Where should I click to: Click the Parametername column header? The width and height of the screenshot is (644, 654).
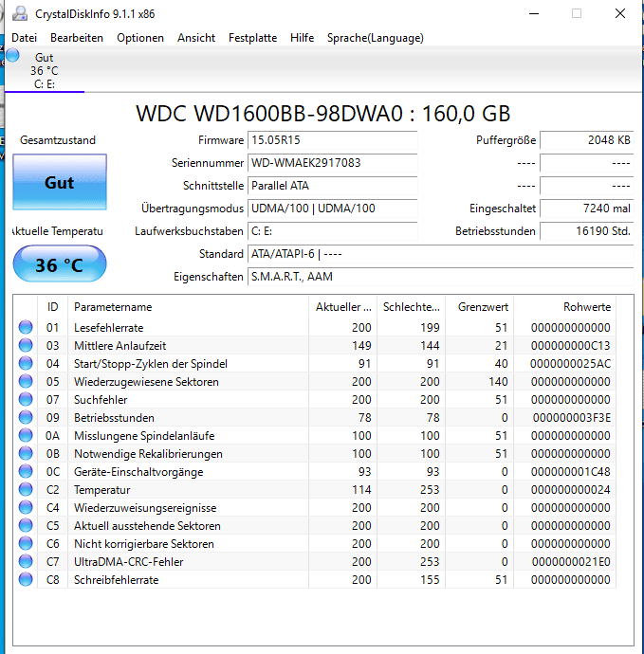point(188,307)
